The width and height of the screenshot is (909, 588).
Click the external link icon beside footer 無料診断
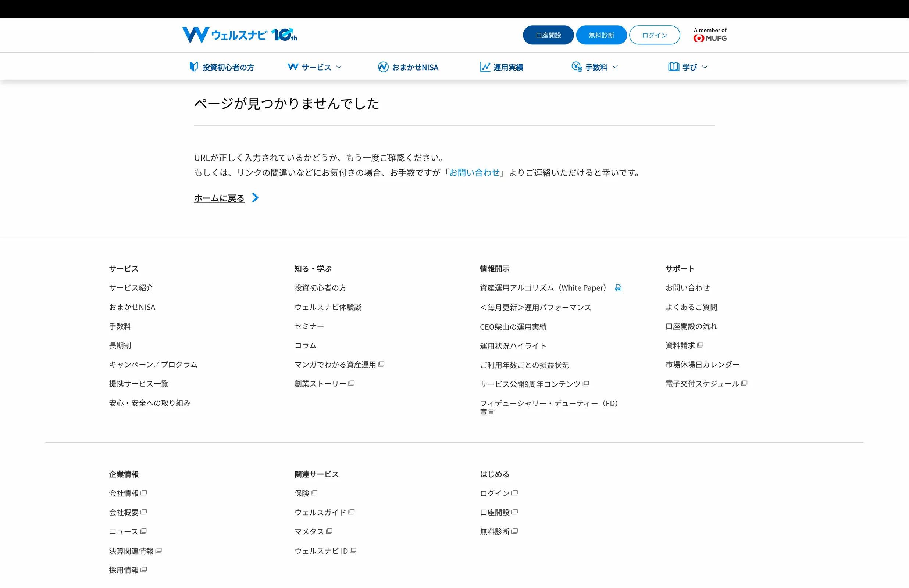[514, 531]
